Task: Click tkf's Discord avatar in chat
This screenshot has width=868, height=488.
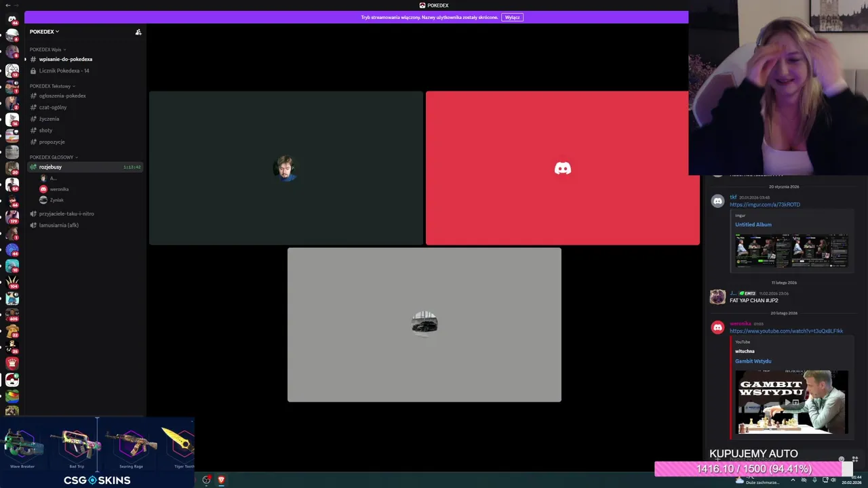Action: tap(717, 201)
